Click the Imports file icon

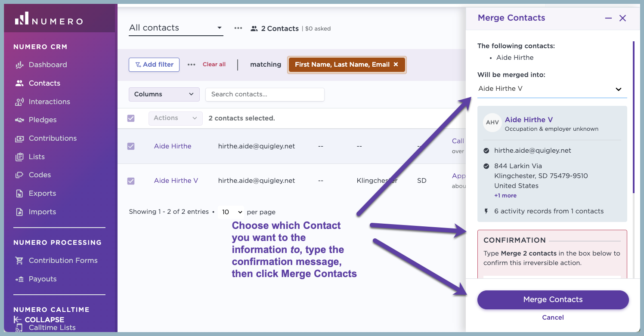click(x=19, y=212)
